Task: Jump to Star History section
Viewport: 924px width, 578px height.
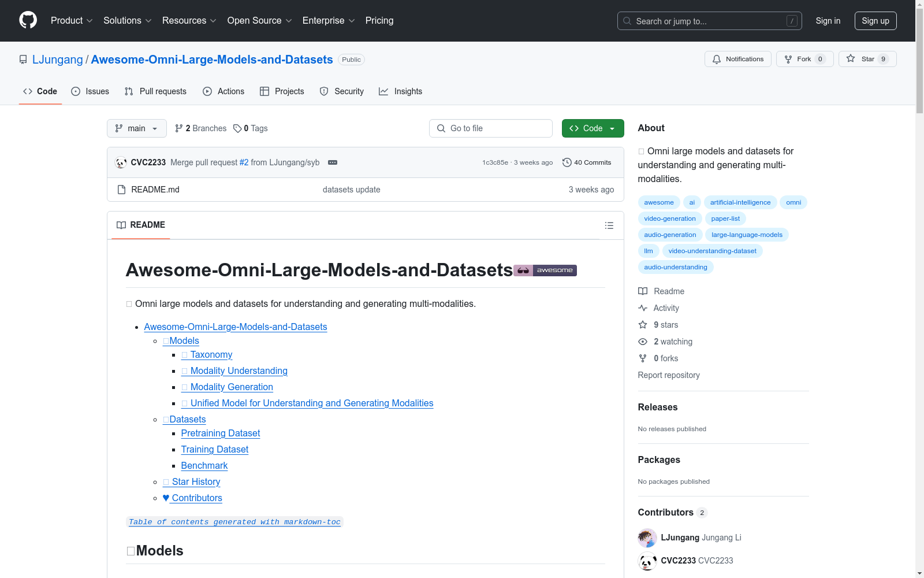Action: pyautogui.click(x=192, y=482)
